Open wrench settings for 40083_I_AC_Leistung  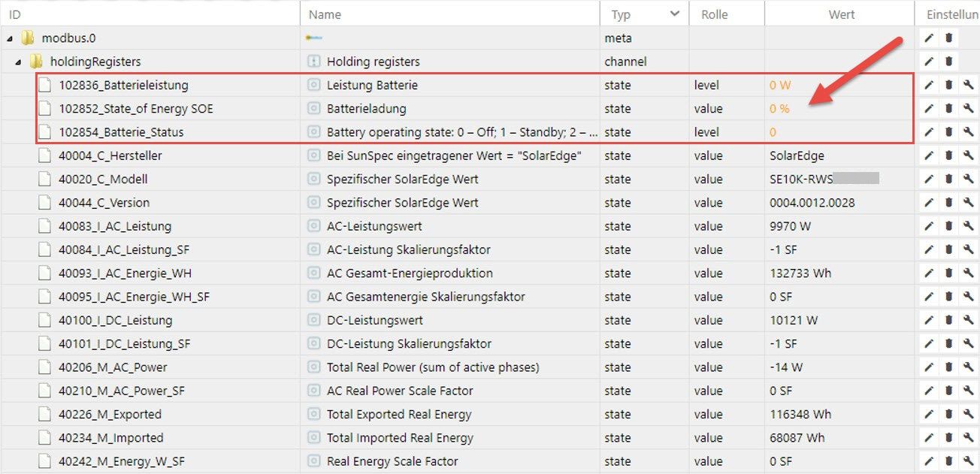[968, 226]
